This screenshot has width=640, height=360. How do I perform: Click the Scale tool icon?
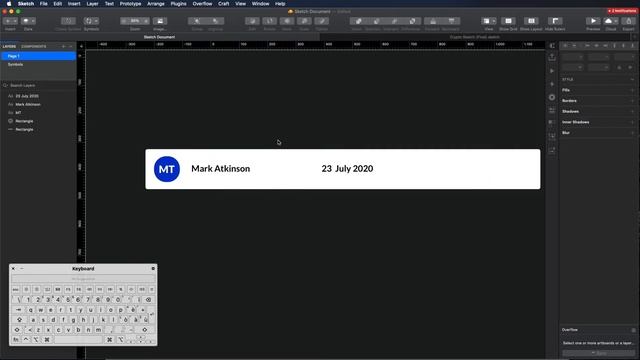click(304, 21)
